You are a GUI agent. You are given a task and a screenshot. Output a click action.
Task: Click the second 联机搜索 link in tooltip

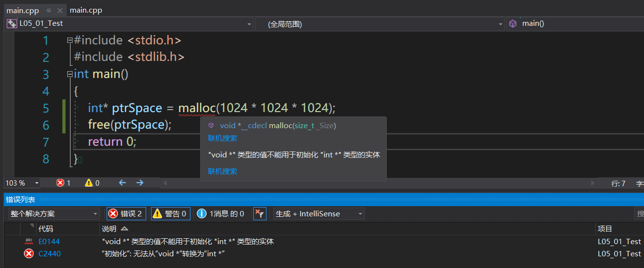coord(223,172)
